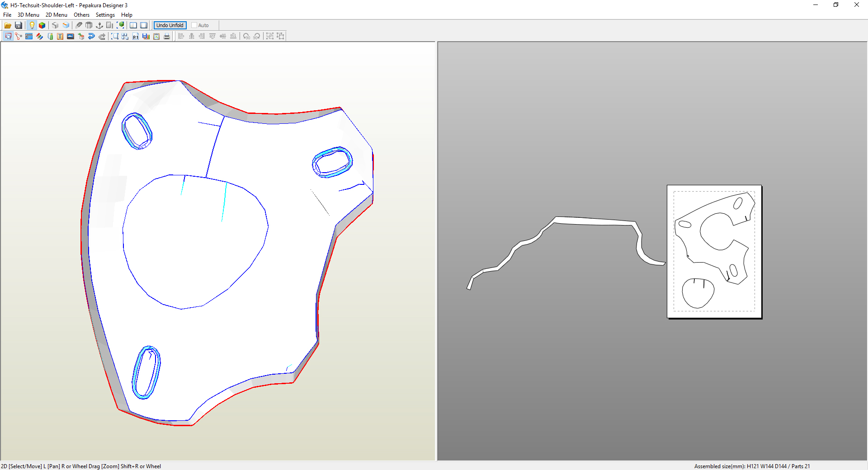Select the Join/Disjoin edge tool
868x470 pixels.
click(x=19, y=36)
